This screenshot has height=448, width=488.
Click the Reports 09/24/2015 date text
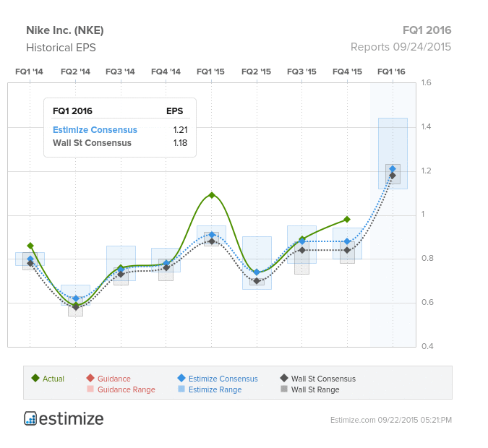pos(401,47)
